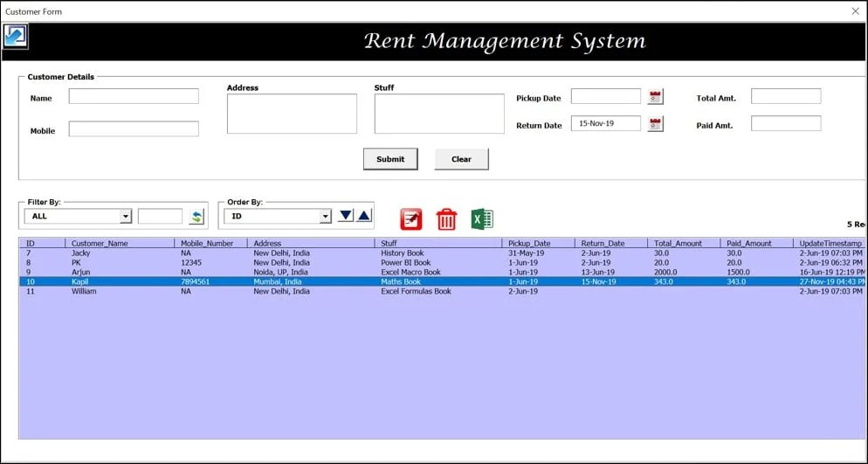This screenshot has width=868, height=464.
Task: Click mobile number 7894561
Action: (196, 281)
